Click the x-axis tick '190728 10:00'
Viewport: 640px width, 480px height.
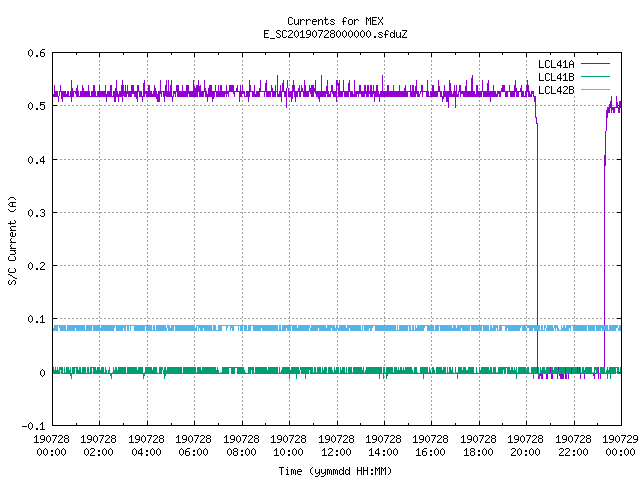pyautogui.click(x=288, y=446)
